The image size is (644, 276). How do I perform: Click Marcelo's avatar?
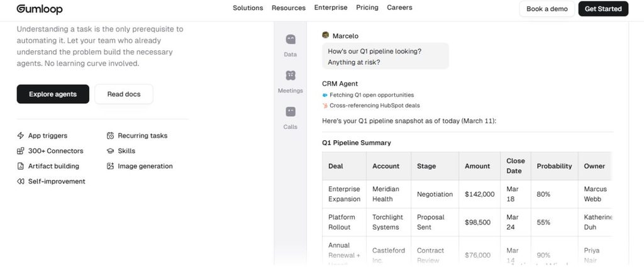pyautogui.click(x=326, y=35)
